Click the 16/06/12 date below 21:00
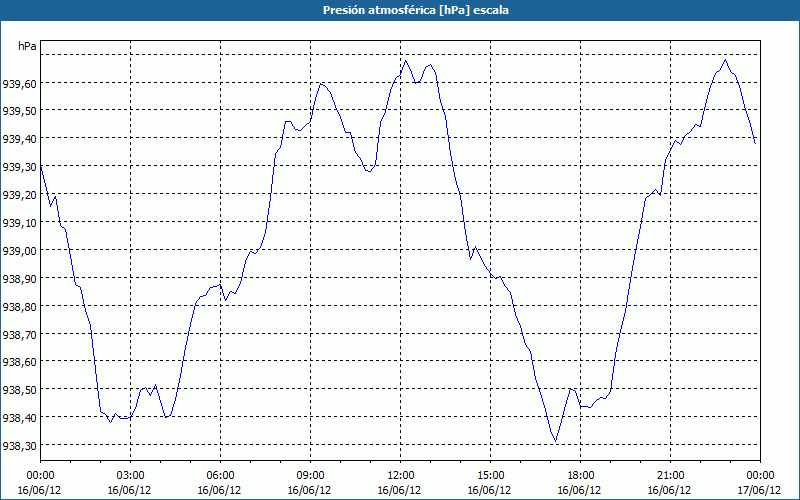The image size is (800, 500). (670, 490)
